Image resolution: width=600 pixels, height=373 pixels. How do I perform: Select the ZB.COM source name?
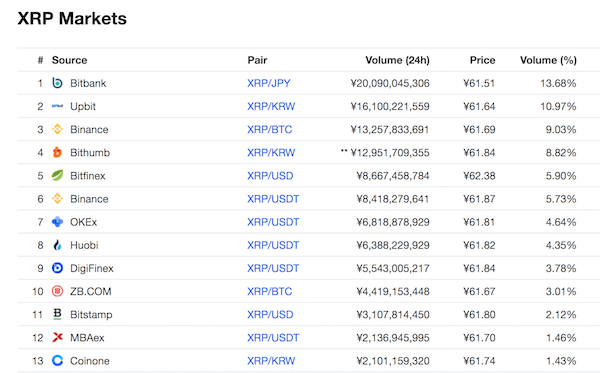pos(91,292)
